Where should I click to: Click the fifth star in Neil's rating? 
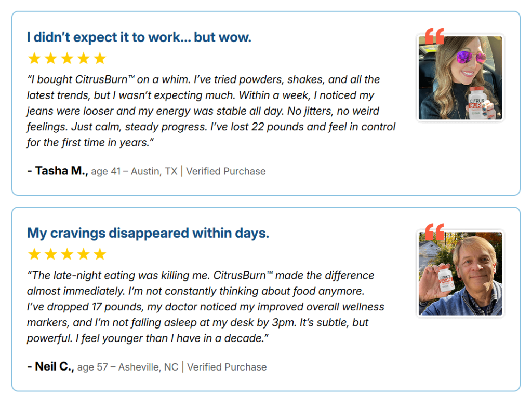coord(100,254)
